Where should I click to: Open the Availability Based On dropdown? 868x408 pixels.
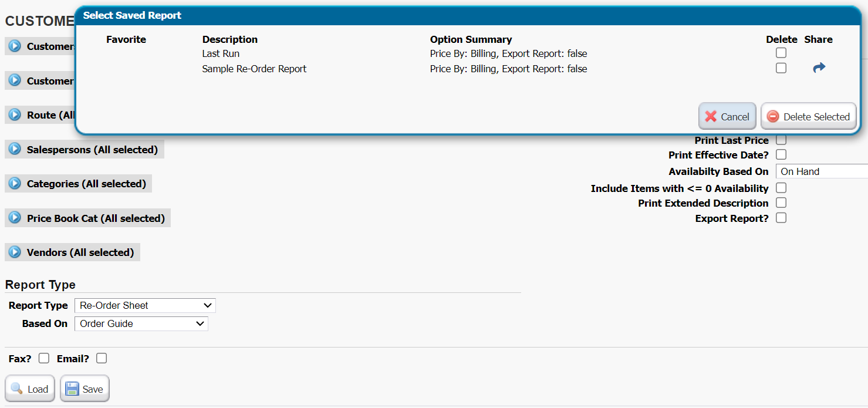click(x=820, y=171)
